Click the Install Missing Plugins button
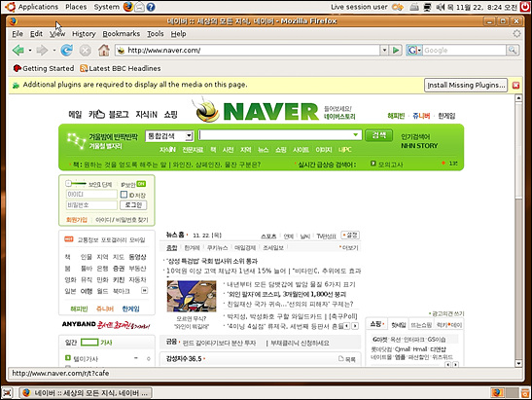This screenshot has width=532, height=400. (x=466, y=86)
